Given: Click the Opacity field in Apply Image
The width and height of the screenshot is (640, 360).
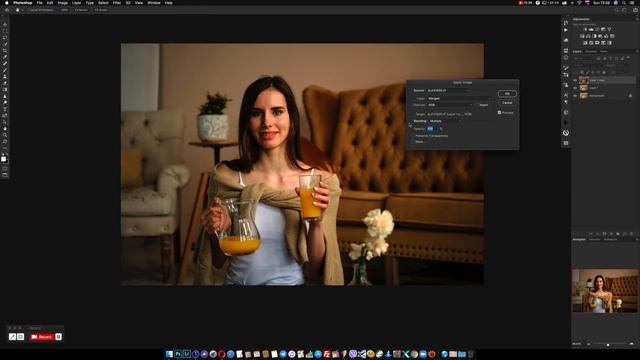Looking at the screenshot, I should click(x=432, y=129).
